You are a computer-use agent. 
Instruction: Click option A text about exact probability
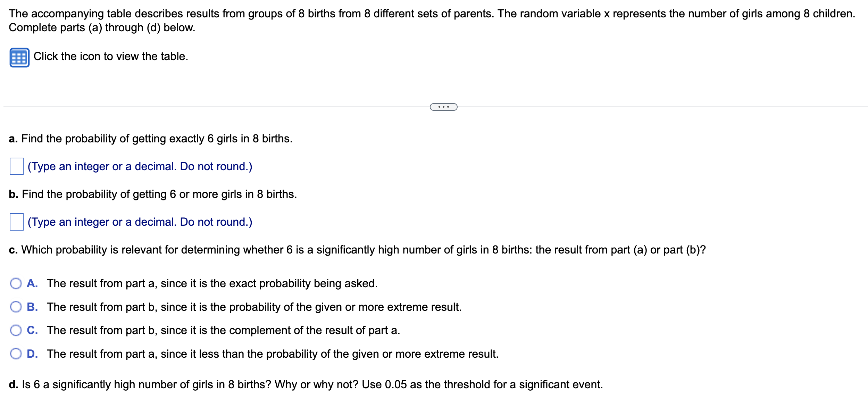pos(212,283)
